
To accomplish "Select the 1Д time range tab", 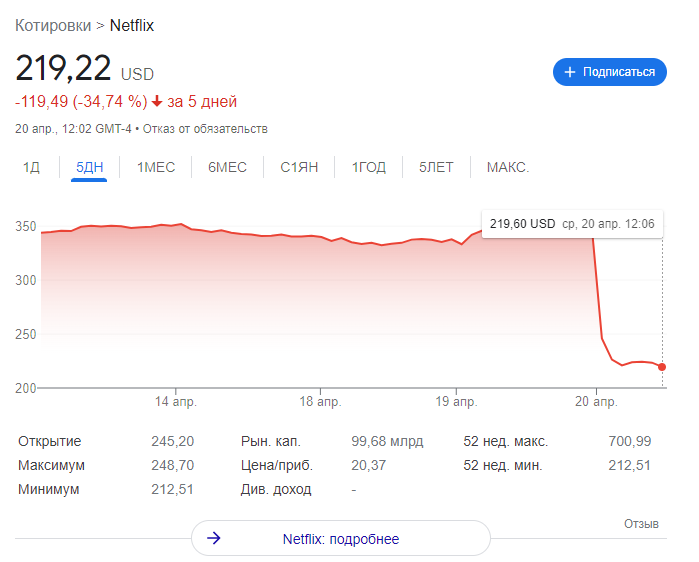I will [x=31, y=167].
